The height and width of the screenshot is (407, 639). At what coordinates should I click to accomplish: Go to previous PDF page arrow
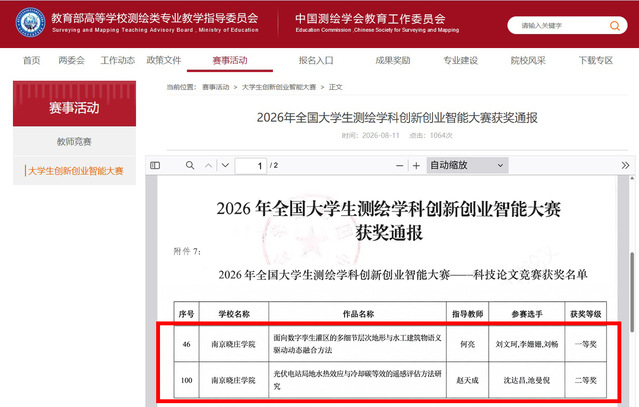[208, 165]
